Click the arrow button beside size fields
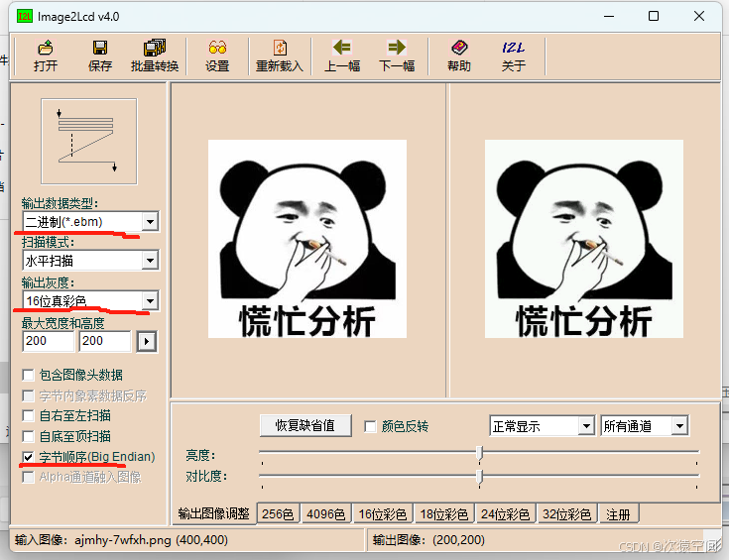The width and height of the screenshot is (729, 560). [x=147, y=342]
